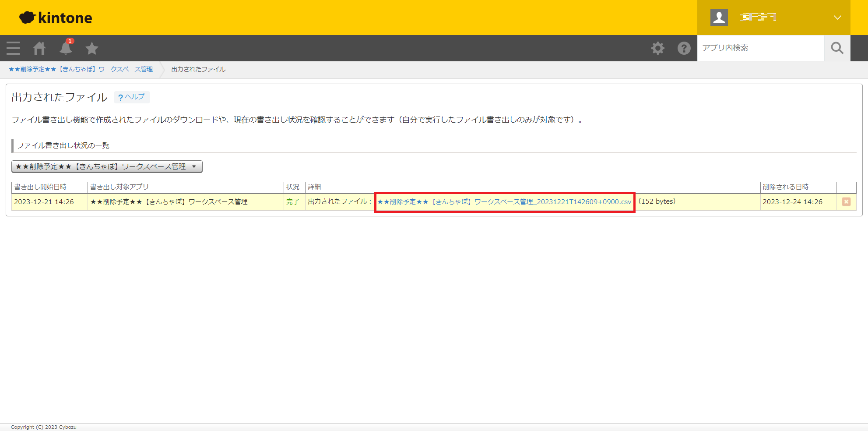Expand the user account dropdown chevron

click(x=837, y=18)
